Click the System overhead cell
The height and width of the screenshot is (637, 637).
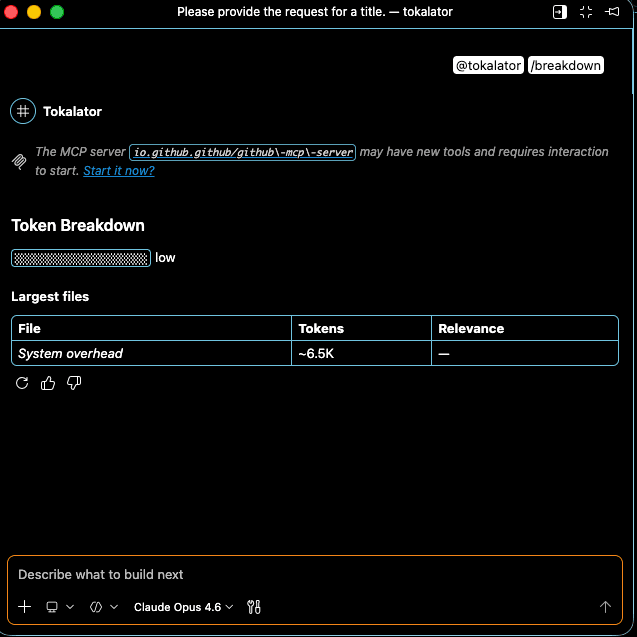coord(151,353)
